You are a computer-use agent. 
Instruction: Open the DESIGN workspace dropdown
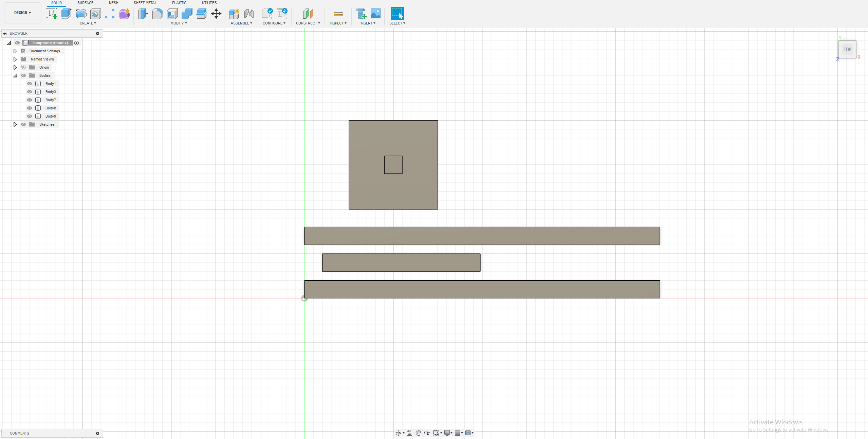pos(22,13)
